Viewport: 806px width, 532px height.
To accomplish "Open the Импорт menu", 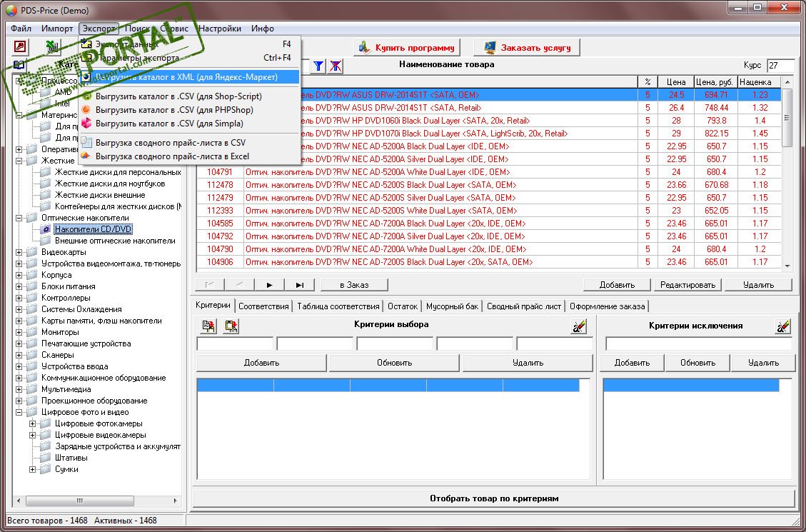I will (57, 29).
